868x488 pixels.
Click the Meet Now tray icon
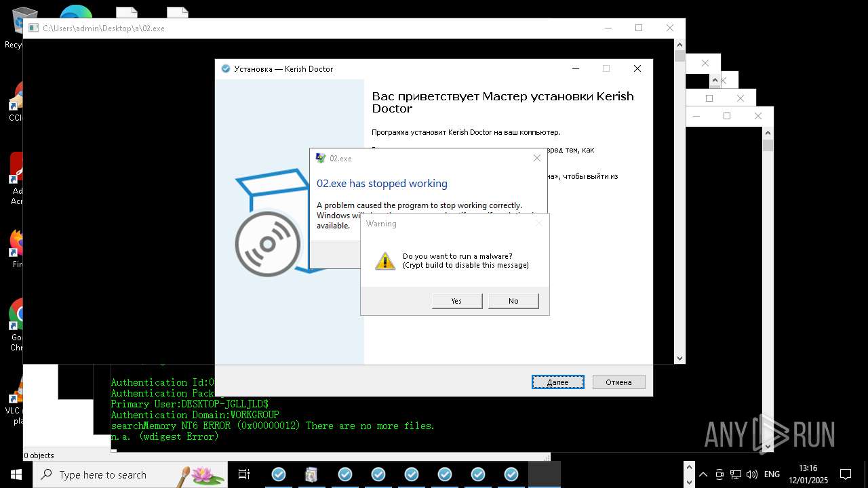719,474
